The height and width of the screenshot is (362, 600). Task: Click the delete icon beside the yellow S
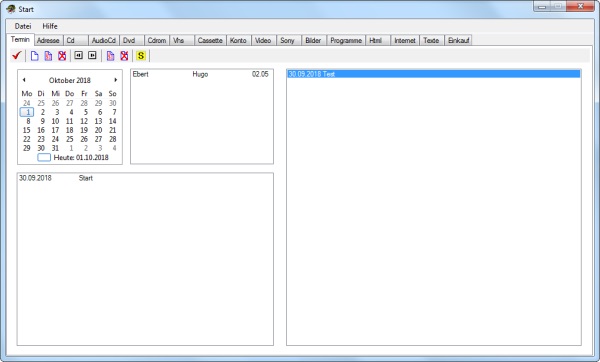coord(124,56)
